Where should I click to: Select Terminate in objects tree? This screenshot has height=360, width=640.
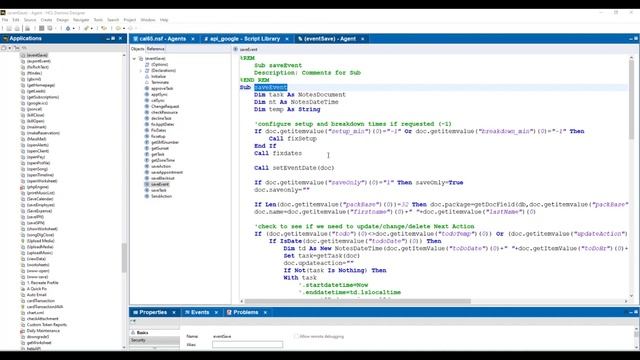pos(160,82)
